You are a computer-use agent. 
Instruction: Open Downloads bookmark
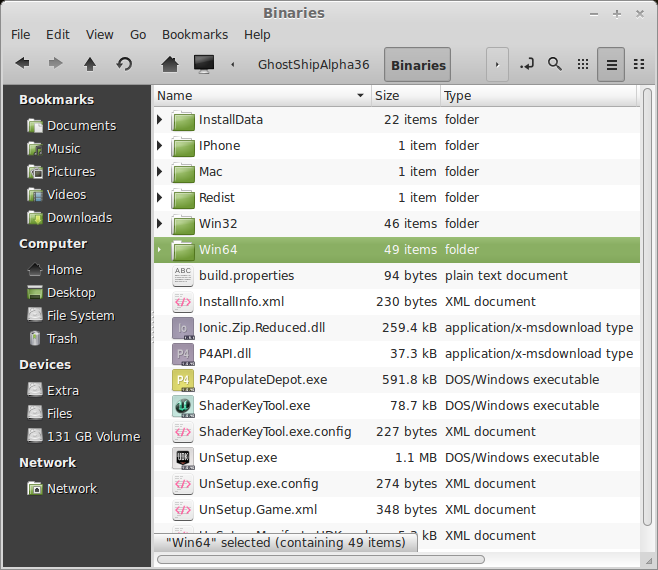70,218
